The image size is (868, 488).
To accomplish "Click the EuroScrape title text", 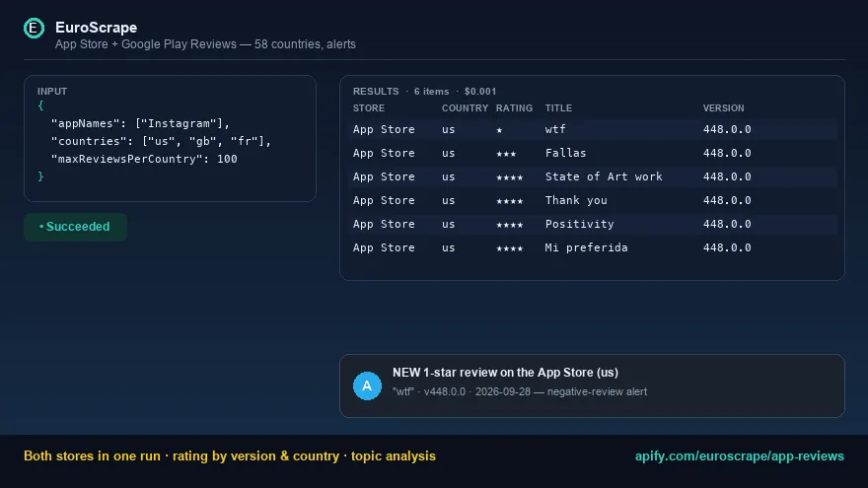I will coord(97,28).
